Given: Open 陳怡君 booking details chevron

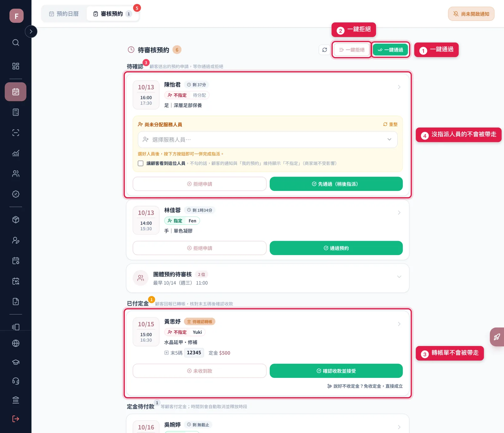Looking at the screenshot, I should point(399,87).
